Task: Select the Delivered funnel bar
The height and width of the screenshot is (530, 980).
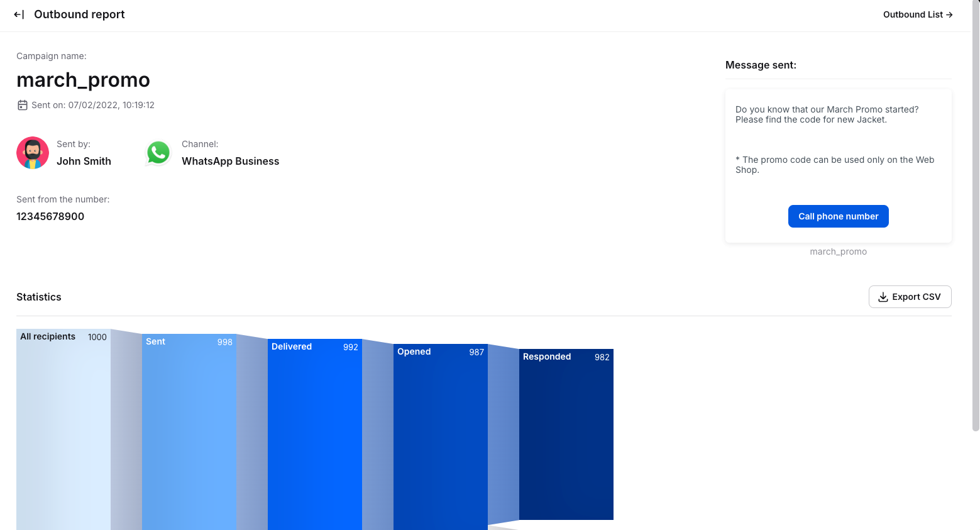Action: click(x=315, y=434)
